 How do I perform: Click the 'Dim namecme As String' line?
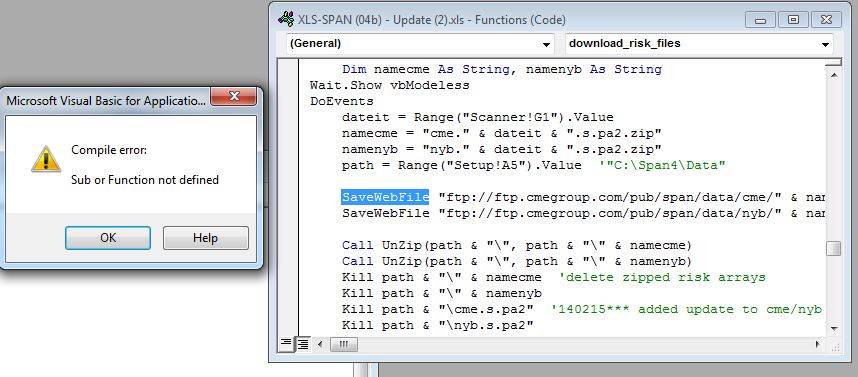[x=502, y=69]
